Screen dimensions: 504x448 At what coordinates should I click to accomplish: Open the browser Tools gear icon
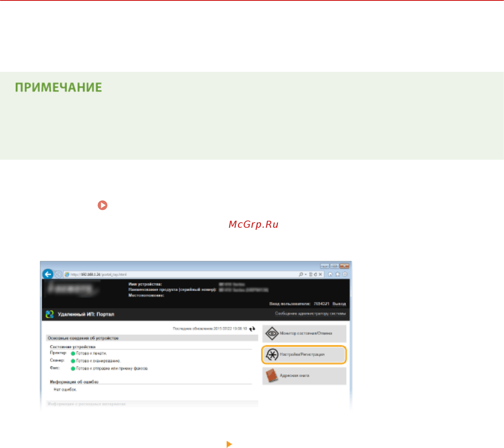pos(345,274)
